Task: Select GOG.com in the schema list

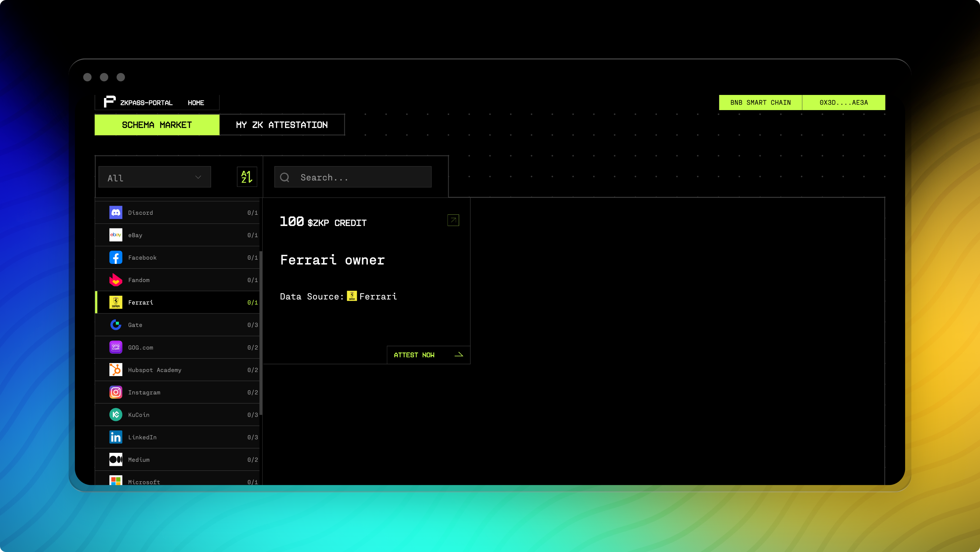Action: (x=177, y=347)
